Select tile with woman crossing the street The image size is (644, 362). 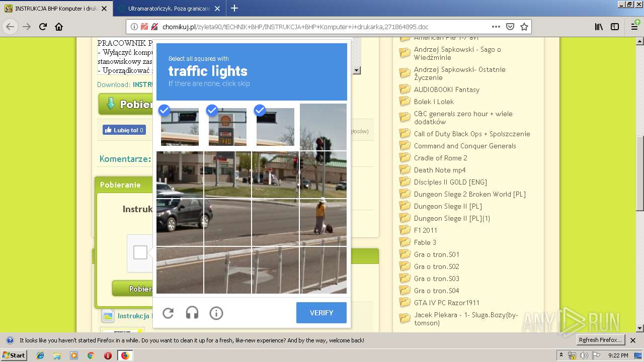[323, 222]
